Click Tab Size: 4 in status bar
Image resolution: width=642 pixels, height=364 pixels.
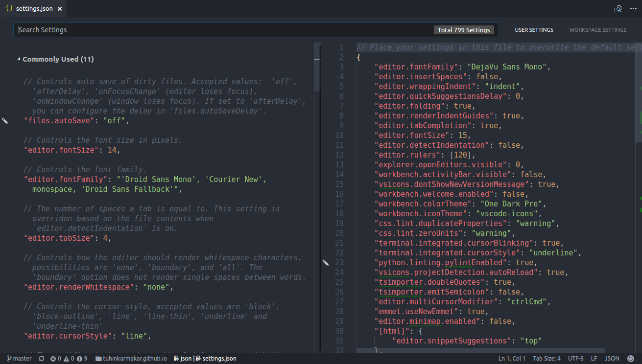tap(547, 358)
